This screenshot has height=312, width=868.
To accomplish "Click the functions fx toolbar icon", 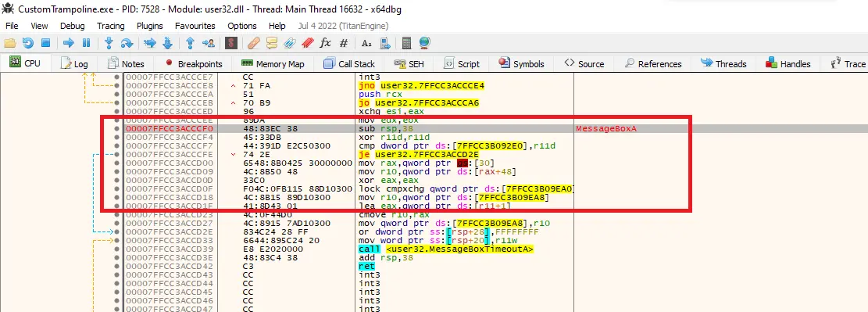I will pos(326,43).
